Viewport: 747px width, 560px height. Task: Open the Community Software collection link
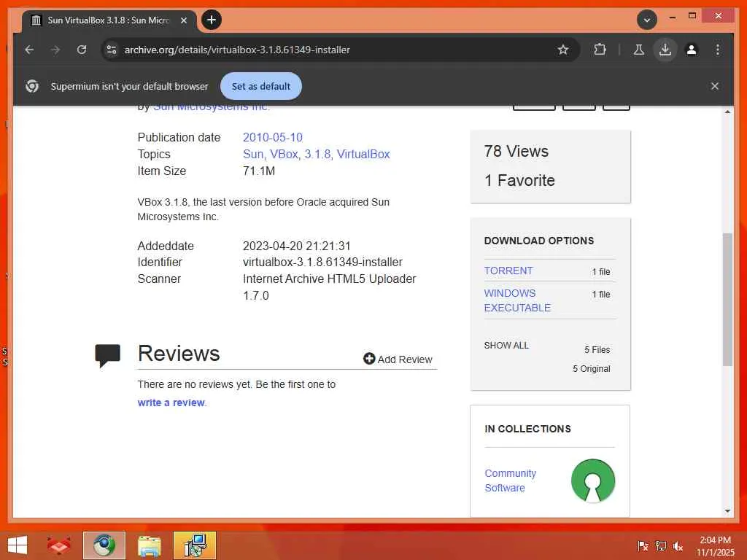510,481
